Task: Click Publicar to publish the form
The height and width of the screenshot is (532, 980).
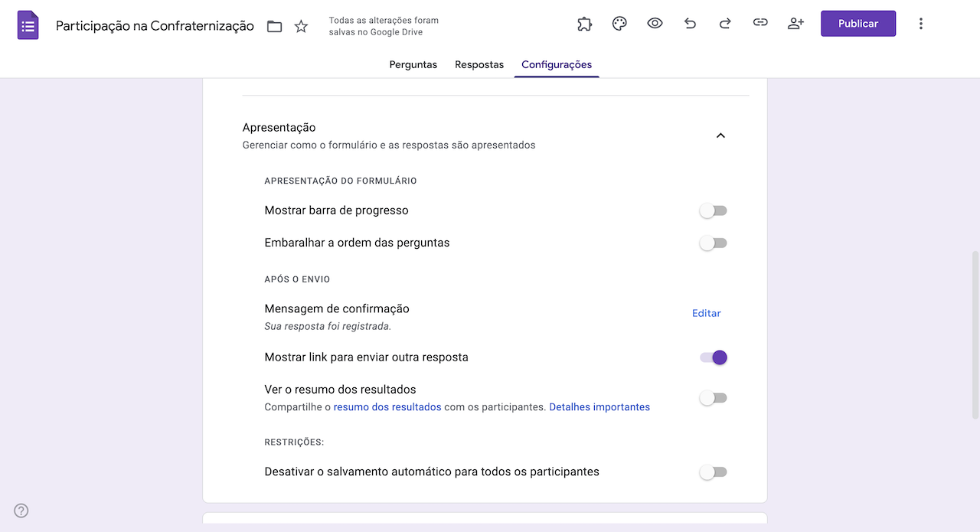Action: click(857, 23)
